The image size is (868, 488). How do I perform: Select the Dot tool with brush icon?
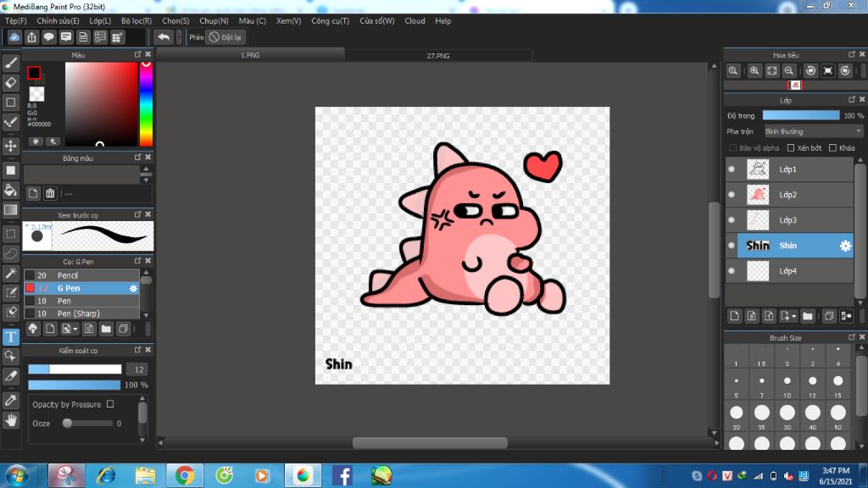[x=10, y=122]
